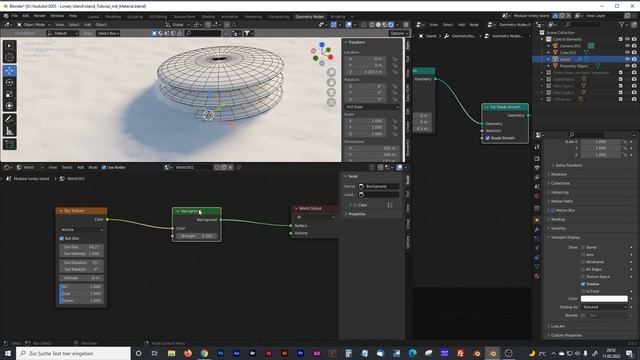Switch to the Shading workspace tab
640x360 pixels.
(x=208, y=17)
